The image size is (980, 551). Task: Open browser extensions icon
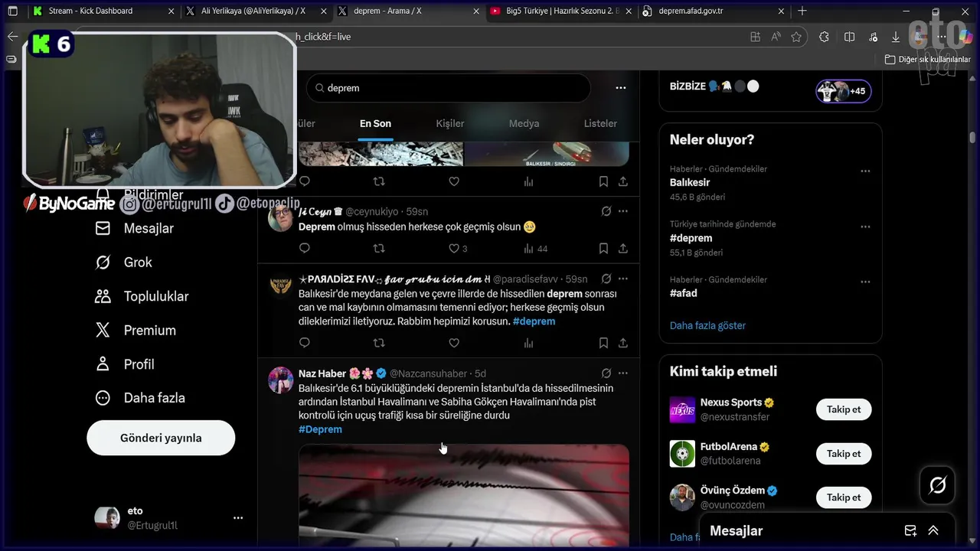tap(824, 37)
